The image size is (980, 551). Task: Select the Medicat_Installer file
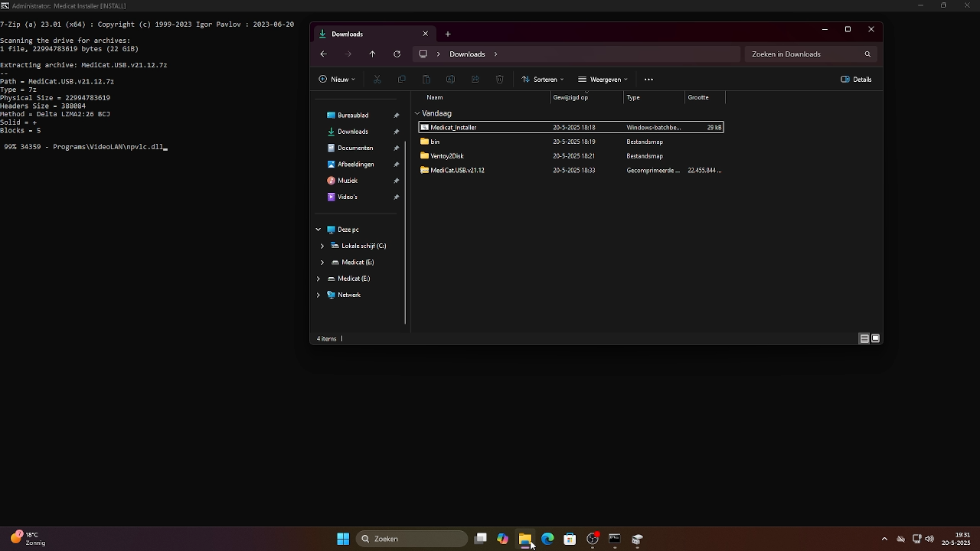[x=571, y=128]
